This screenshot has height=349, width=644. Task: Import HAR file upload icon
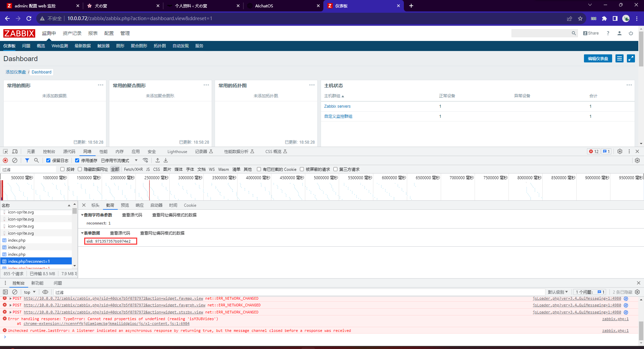(158, 160)
